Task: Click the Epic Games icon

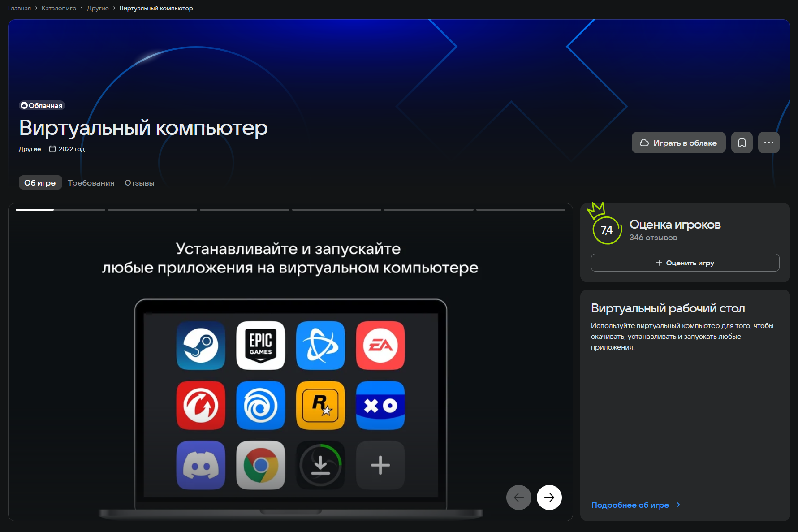Action: [x=261, y=346]
